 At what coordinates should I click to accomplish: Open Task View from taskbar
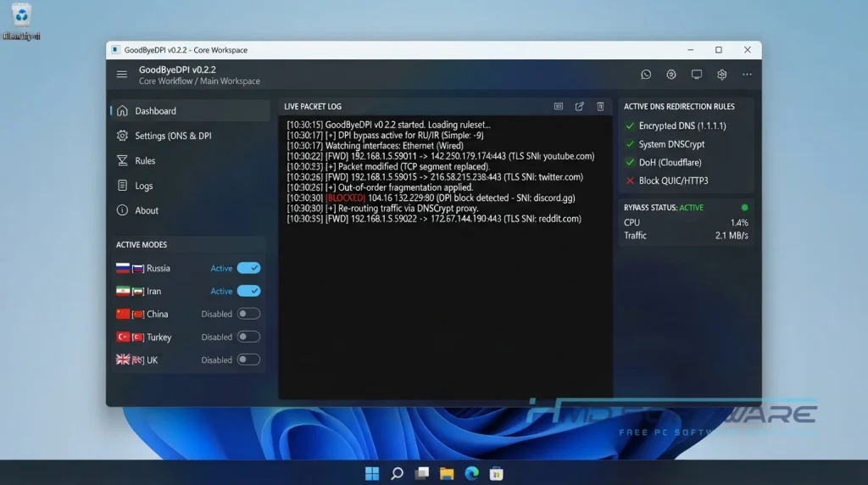coord(422,473)
